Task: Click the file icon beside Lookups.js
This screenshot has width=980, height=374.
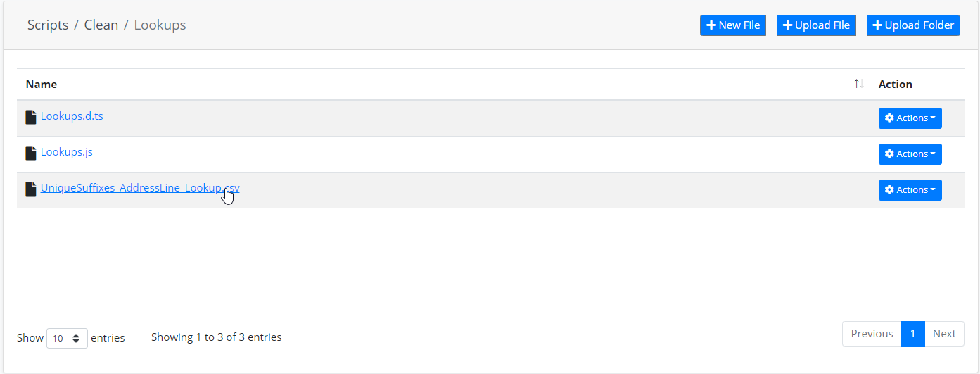Action: point(31,153)
